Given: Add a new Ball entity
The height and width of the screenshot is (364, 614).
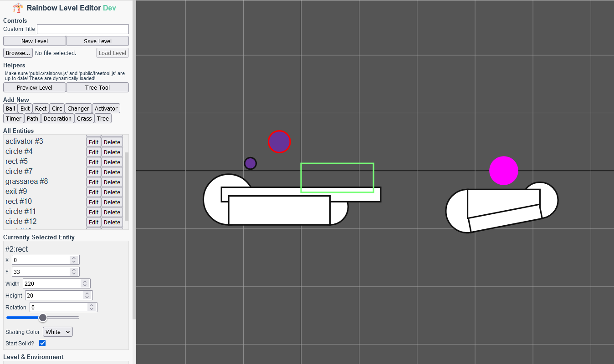Looking at the screenshot, I should (x=10, y=108).
